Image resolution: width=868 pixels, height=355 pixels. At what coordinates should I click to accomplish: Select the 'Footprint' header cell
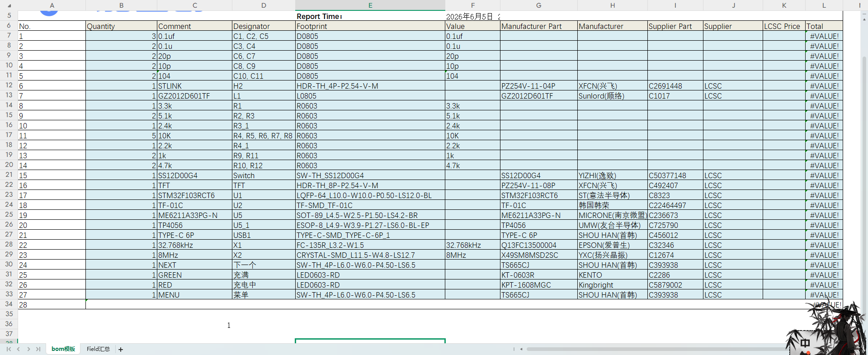coord(370,26)
